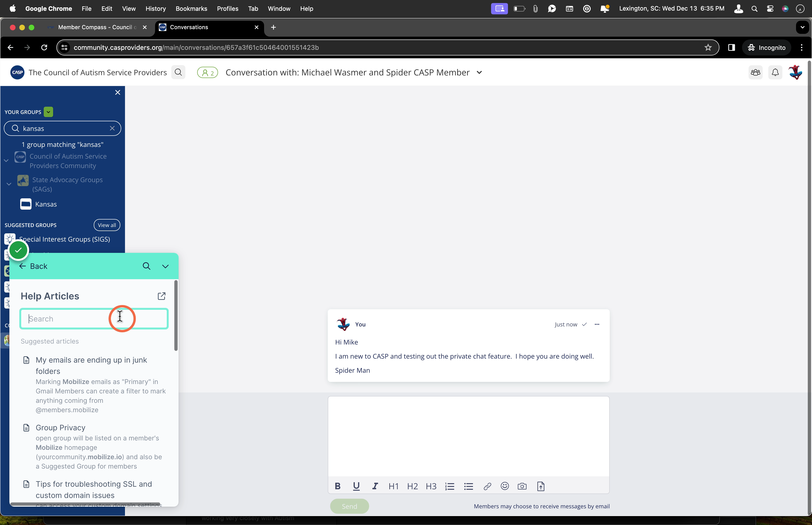
Task: Open the message options ellipsis menu
Action: (x=597, y=324)
